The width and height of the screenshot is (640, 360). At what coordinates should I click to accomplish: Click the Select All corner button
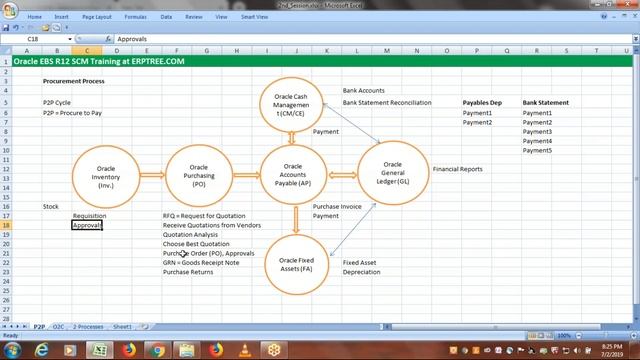coord(6,51)
